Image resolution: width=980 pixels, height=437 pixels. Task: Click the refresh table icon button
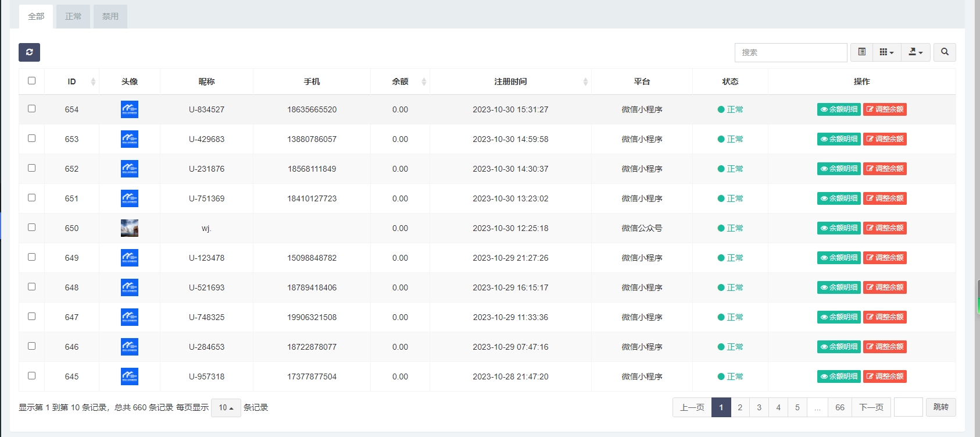29,52
